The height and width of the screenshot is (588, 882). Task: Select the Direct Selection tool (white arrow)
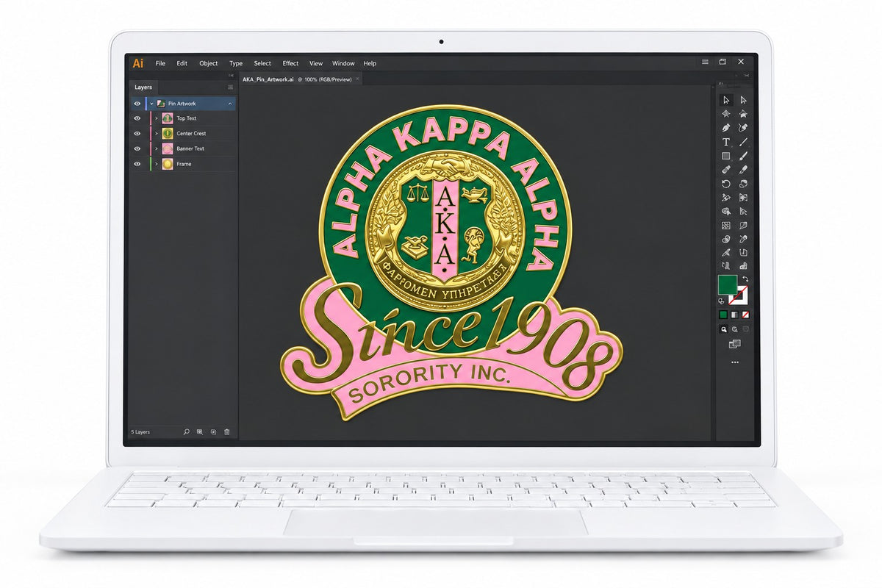pyautogui.click(x=744, y=100)
